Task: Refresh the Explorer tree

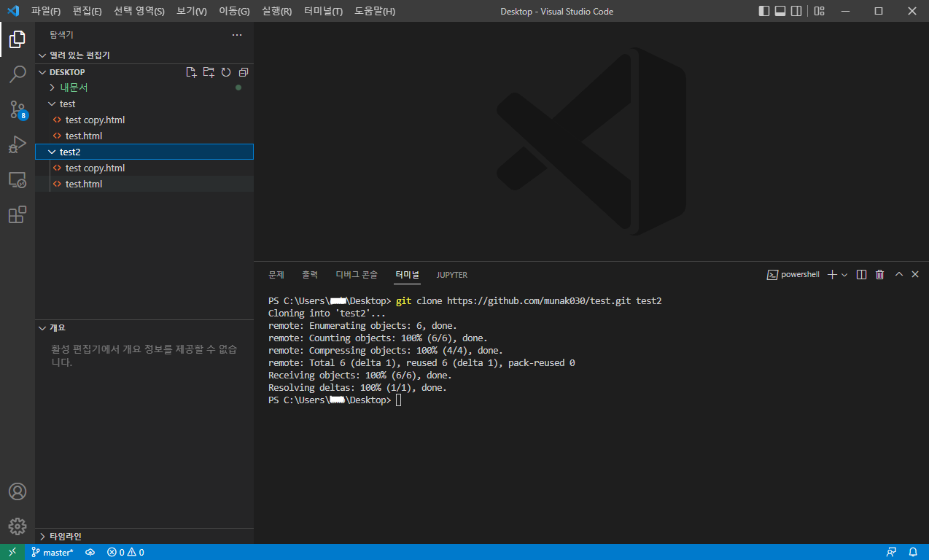Action: (226, 72)
